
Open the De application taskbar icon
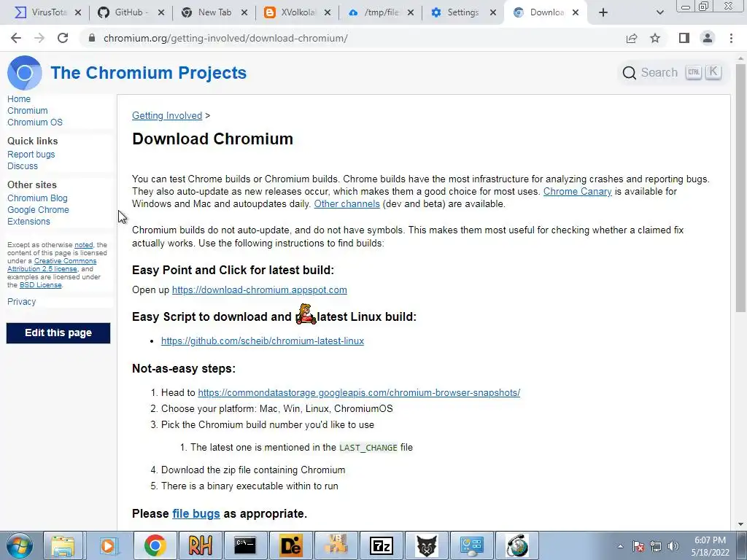[x=290, y=545]
